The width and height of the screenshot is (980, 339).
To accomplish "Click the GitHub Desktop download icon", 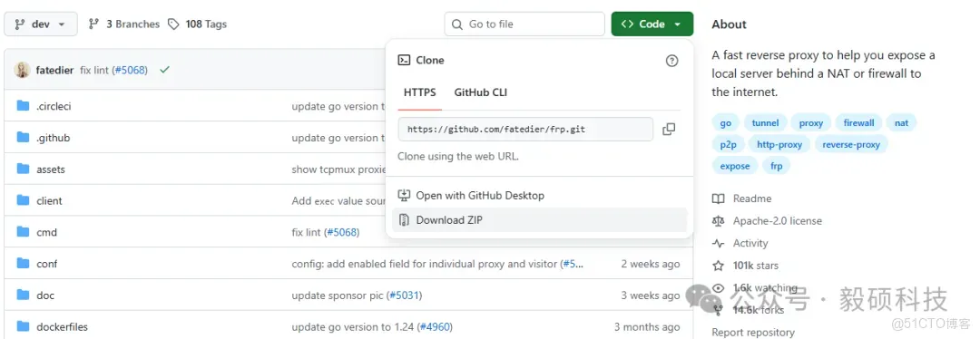I will (x=404, y=196).
